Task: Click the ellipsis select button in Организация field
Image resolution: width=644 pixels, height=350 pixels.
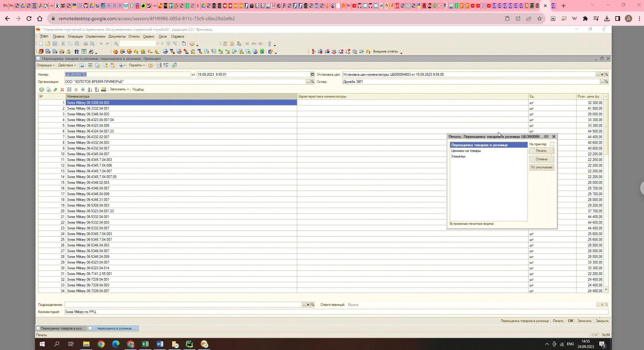Action: pos(308,82)
